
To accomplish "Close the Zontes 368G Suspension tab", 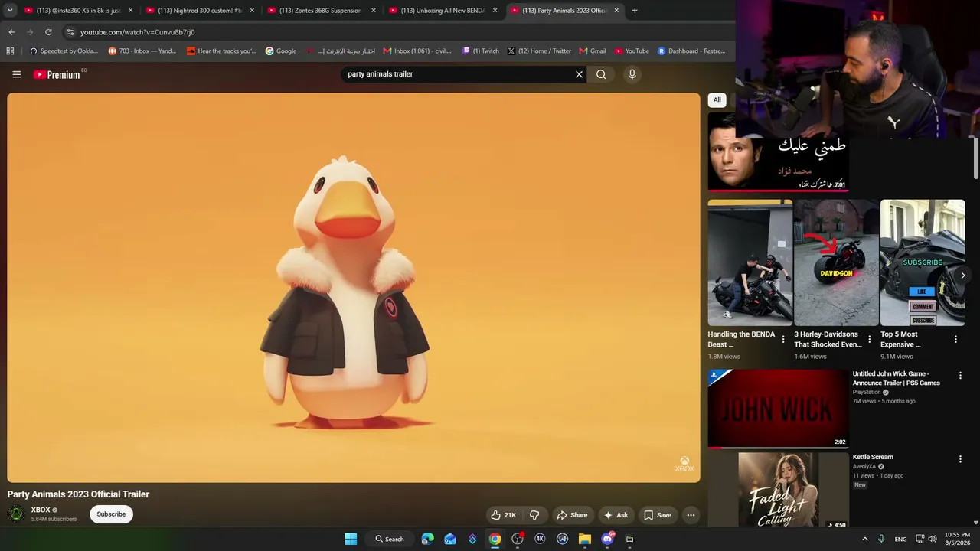I will tap(374, 11).
